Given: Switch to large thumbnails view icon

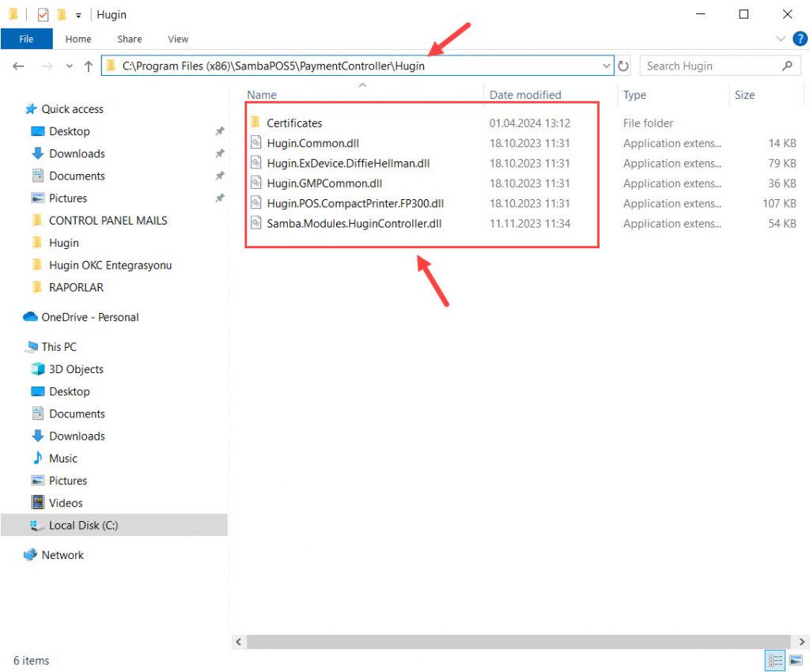Looking at the screenshot, I should (796, 661).
